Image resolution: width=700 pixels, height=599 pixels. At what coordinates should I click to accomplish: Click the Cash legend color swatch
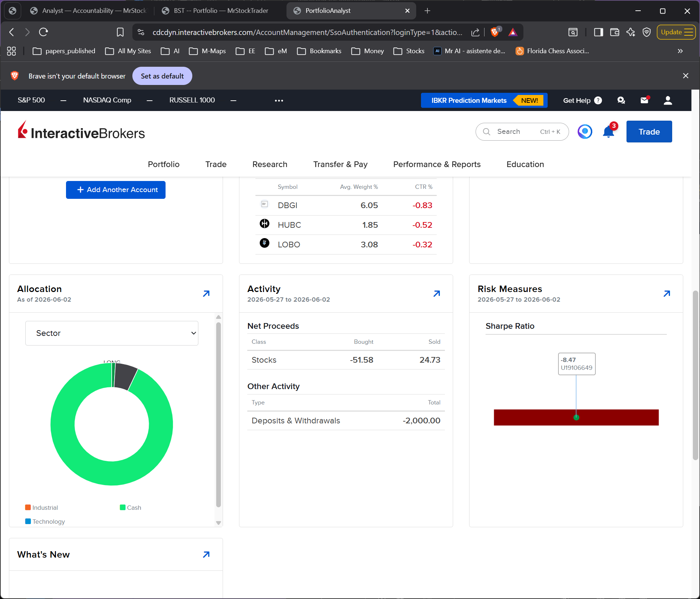[x=122, y=507]
